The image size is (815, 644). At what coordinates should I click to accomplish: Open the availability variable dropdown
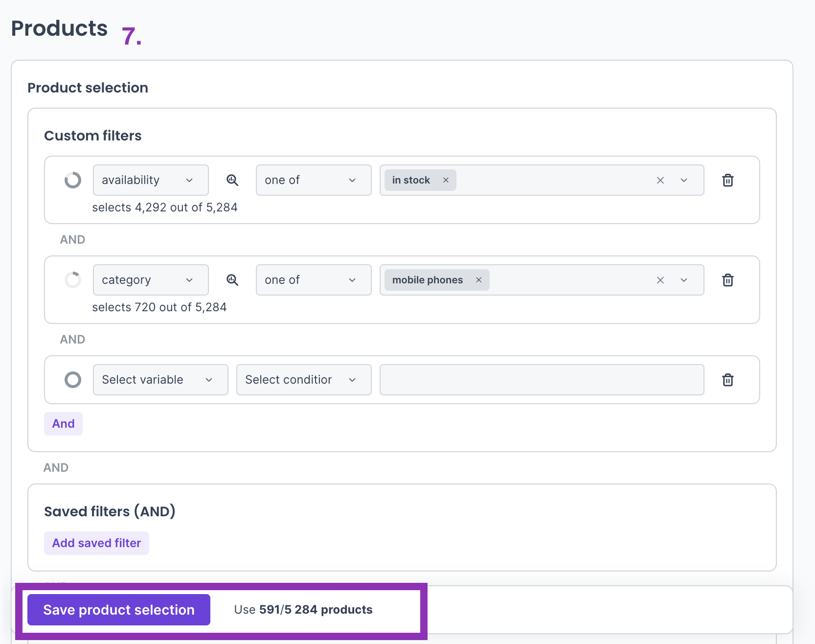click(150, 180)
